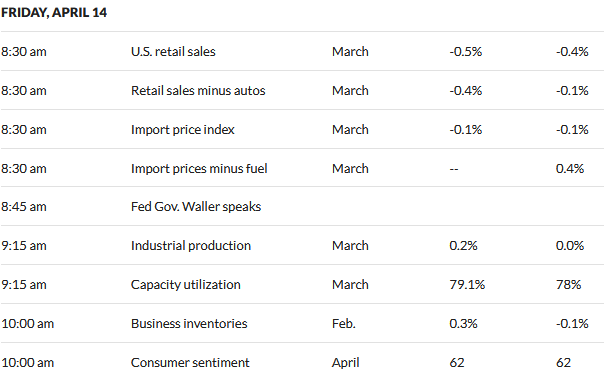Select the 78% previous capacity value
The image size is (604, 376).
click(568, 285)
